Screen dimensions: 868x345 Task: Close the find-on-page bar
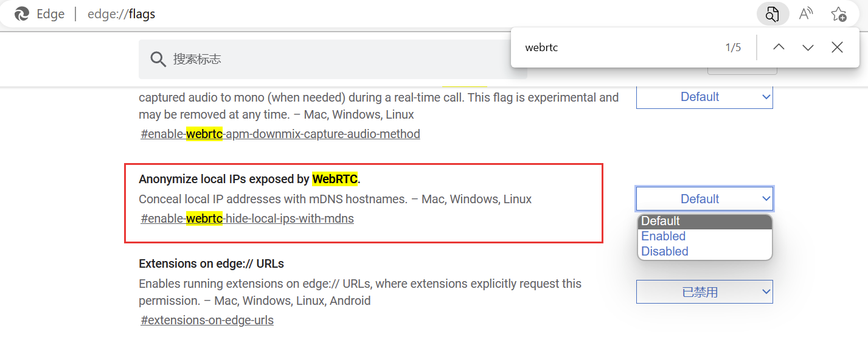click(x=837, y=47)
